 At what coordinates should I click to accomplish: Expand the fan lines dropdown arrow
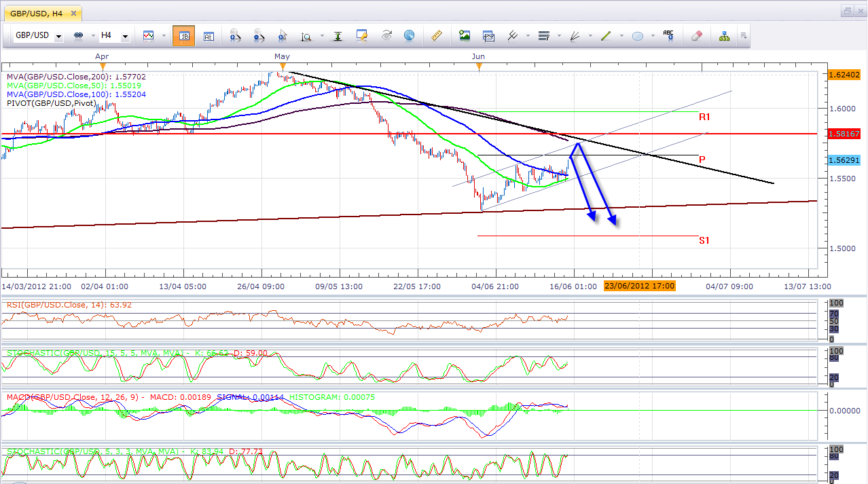590,36
